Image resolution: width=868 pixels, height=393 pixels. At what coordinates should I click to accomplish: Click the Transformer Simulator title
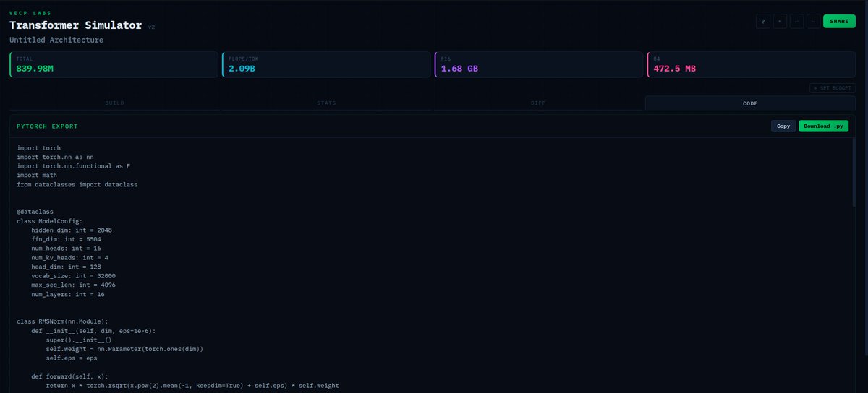[x=76, y=25]
